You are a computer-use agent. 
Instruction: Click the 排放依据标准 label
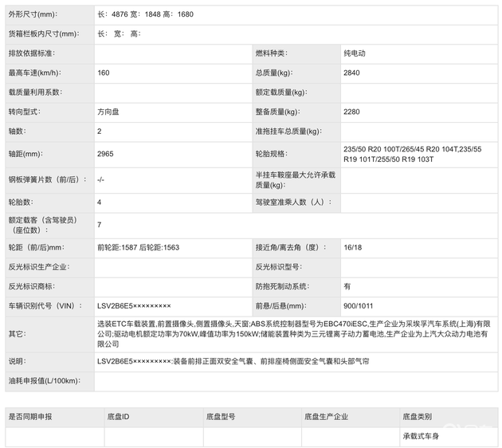pos(32,53)
